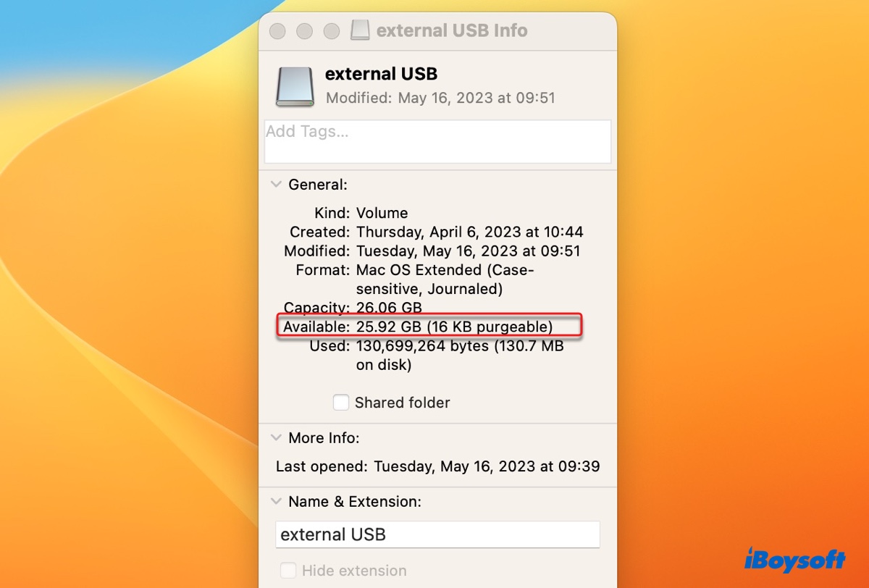Toggle the Hide extension checkbox
The height and width of the screenshot is (588, 869).
(288, 571)
